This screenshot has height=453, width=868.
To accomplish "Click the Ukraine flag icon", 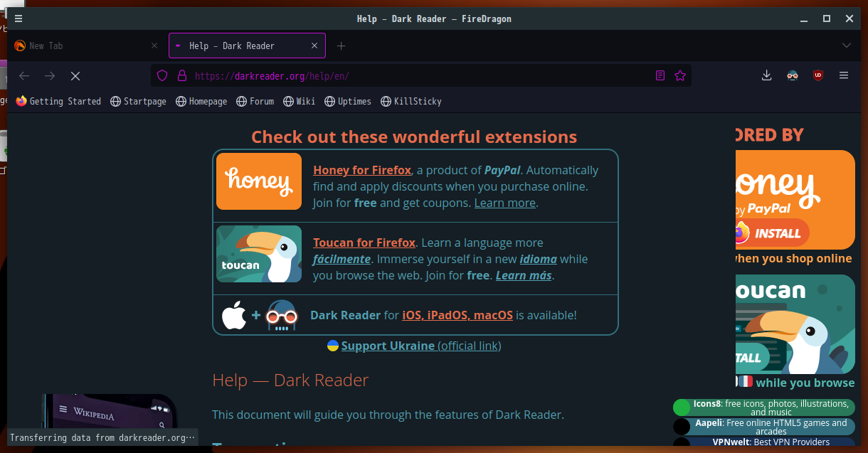I will click(332, 346).
